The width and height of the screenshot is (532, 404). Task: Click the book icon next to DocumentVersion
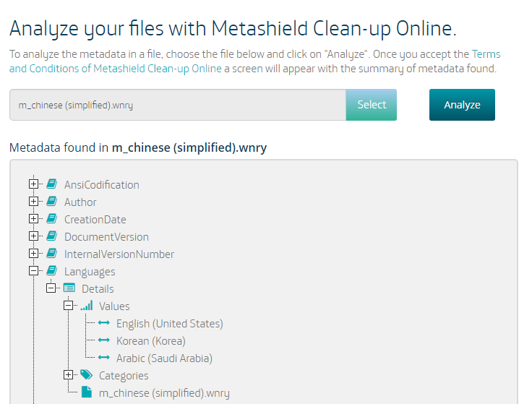(51, 236)
